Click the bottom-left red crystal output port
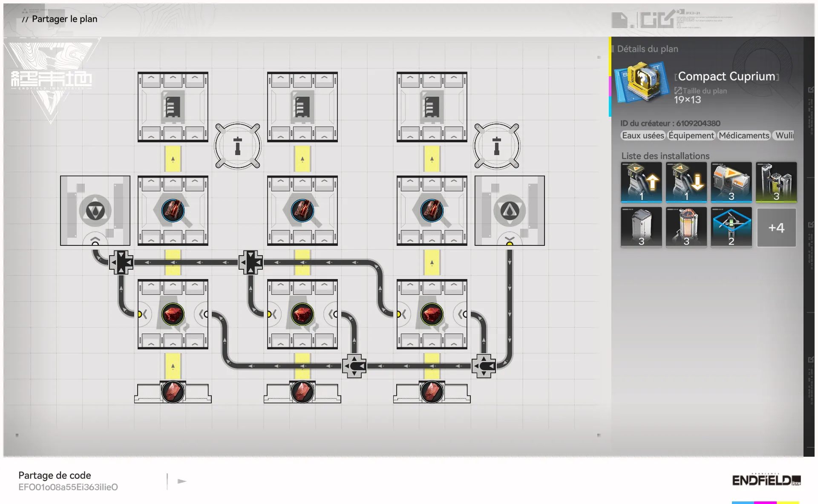This screenshot has height=504, width=818. pyautogui.click(x=173, y=392)
